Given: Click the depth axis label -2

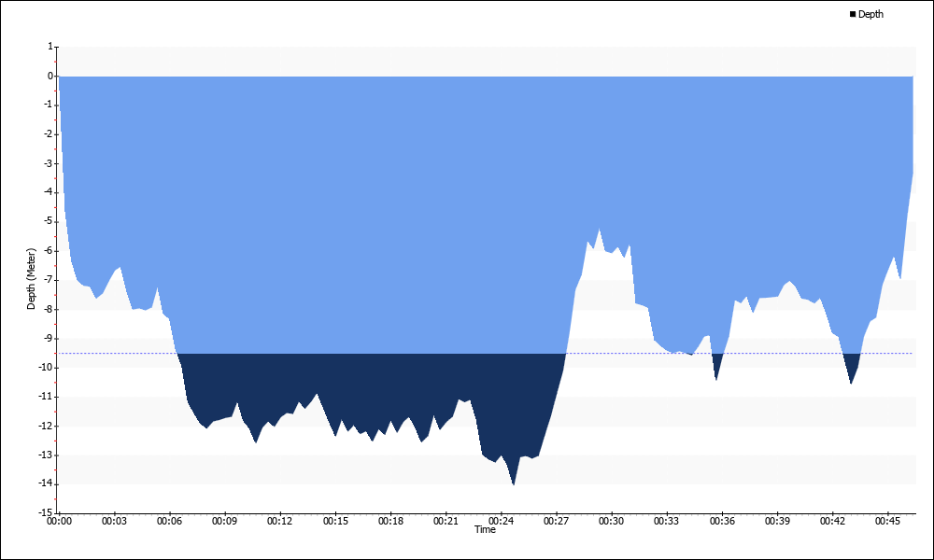Looking at the screenshot, I should click(49, 133).
